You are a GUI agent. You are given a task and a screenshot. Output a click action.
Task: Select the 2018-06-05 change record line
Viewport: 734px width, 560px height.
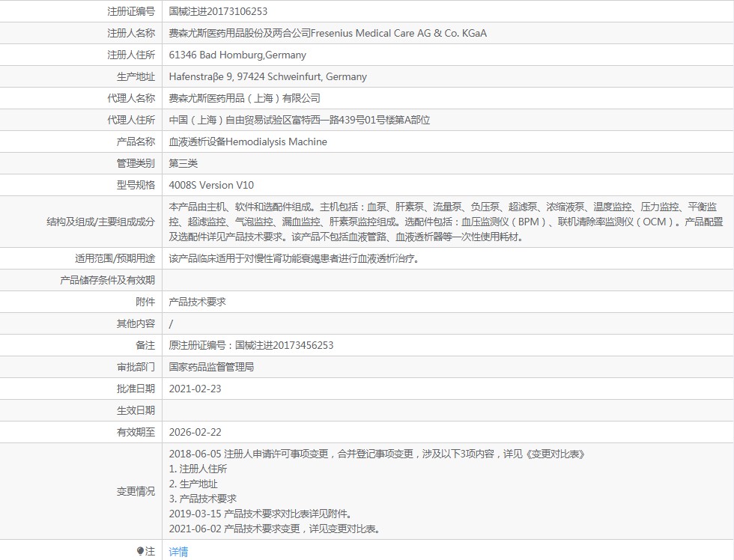point(377,454)
